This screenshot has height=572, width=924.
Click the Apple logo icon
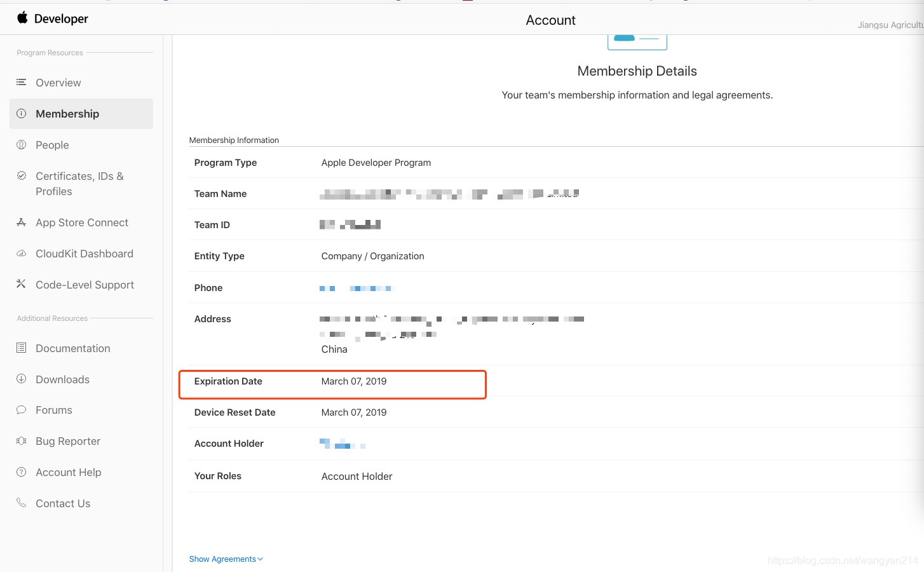tap(22, 18)
